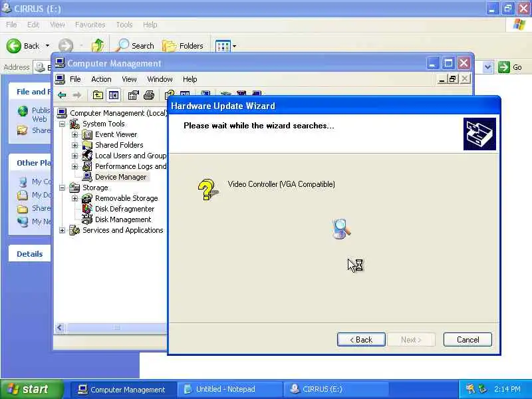Select Event Viewer in the tree

coord(116,134)
